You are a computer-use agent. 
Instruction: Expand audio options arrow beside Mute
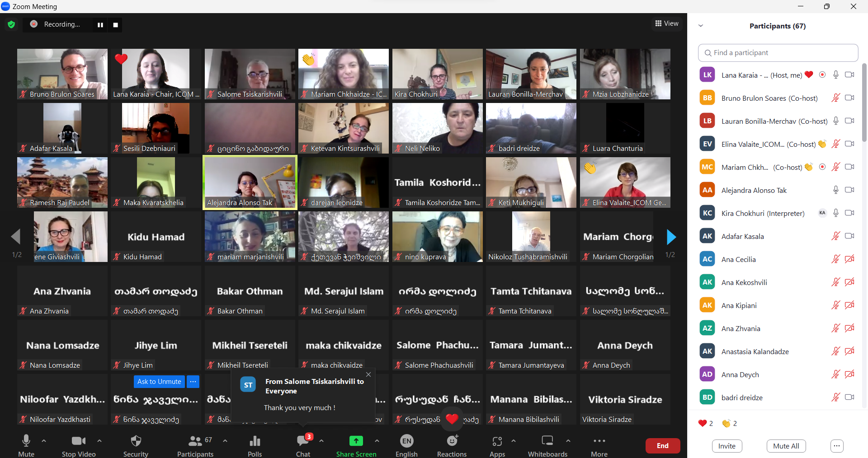[44, 440]
